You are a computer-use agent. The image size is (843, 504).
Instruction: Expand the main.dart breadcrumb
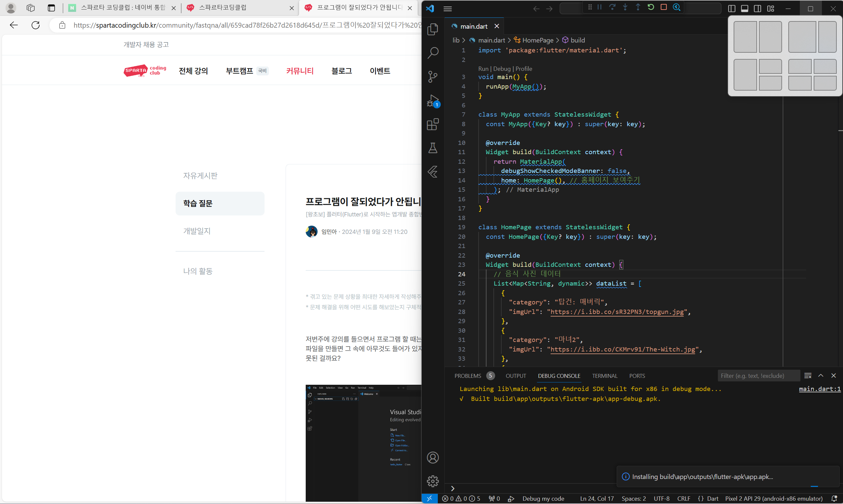[x=492, y=40]
